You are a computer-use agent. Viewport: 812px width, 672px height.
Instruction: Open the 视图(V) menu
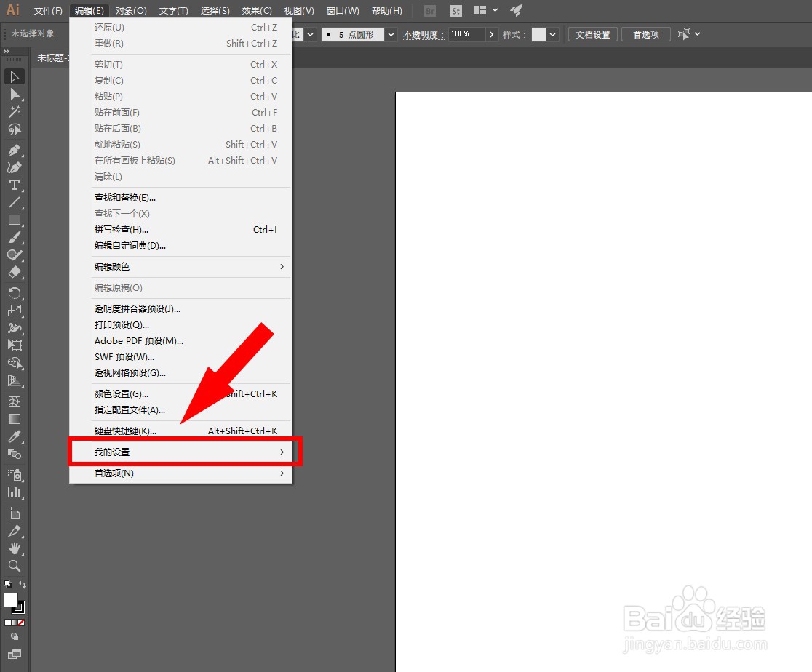pos(299,10)
